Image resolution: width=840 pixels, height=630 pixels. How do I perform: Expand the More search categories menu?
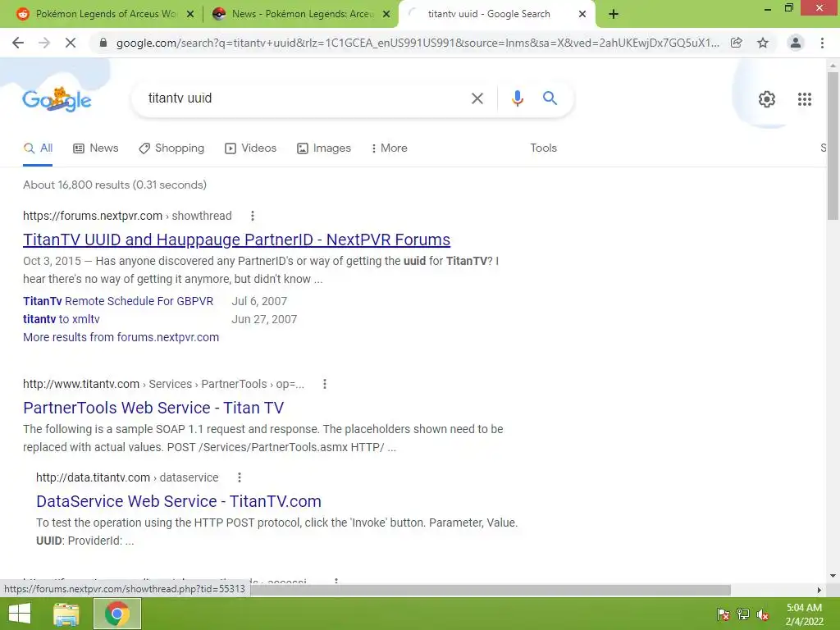[389, 148]
